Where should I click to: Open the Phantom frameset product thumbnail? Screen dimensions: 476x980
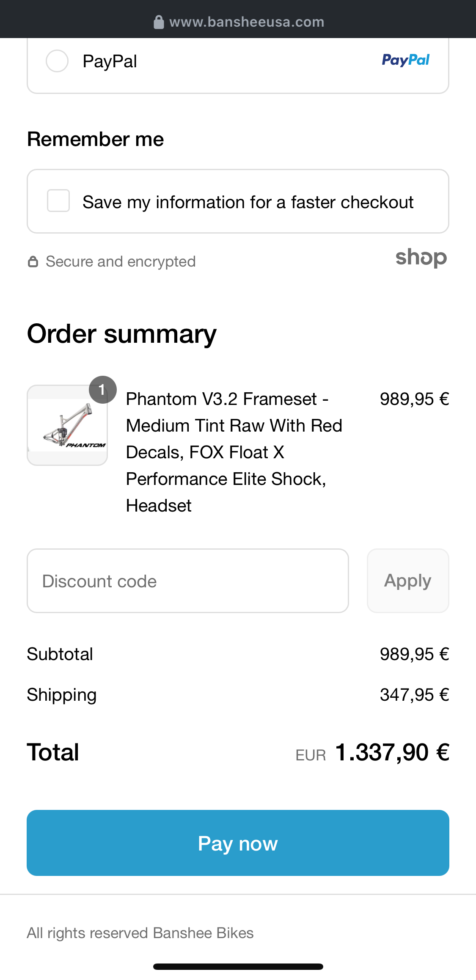coord(67,426)
